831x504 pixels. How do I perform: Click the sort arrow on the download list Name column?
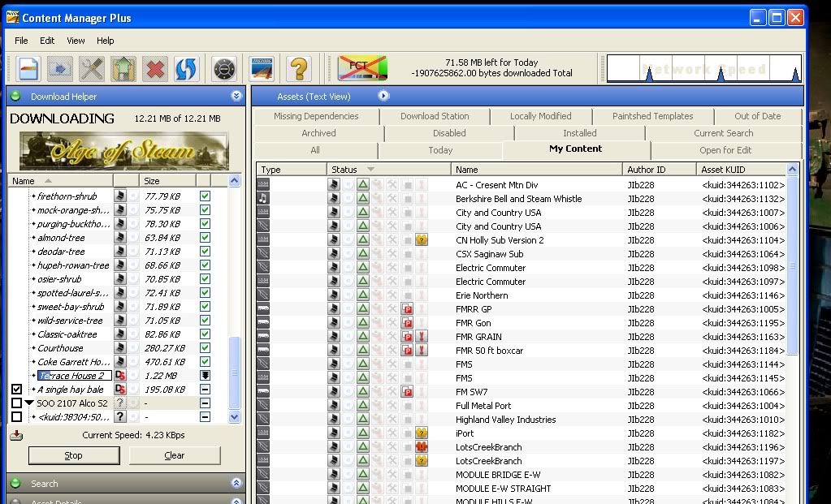click(x=48, y=180)
